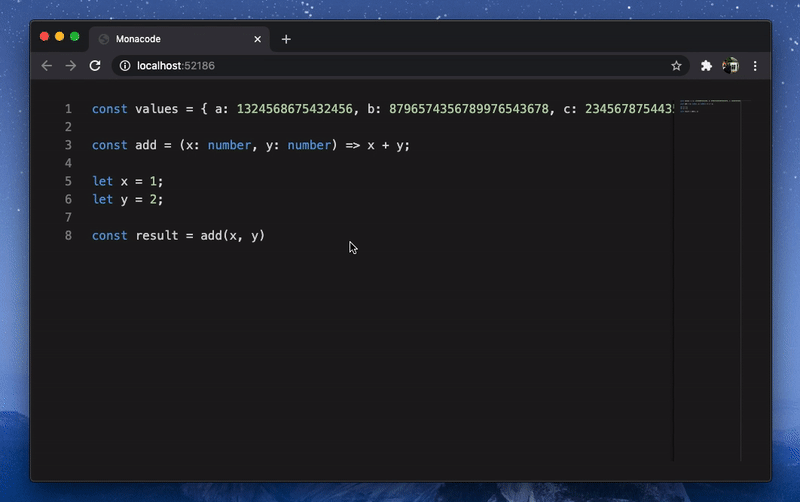Click the browser forward arrow
800x502 pixels.
point(70,66)
